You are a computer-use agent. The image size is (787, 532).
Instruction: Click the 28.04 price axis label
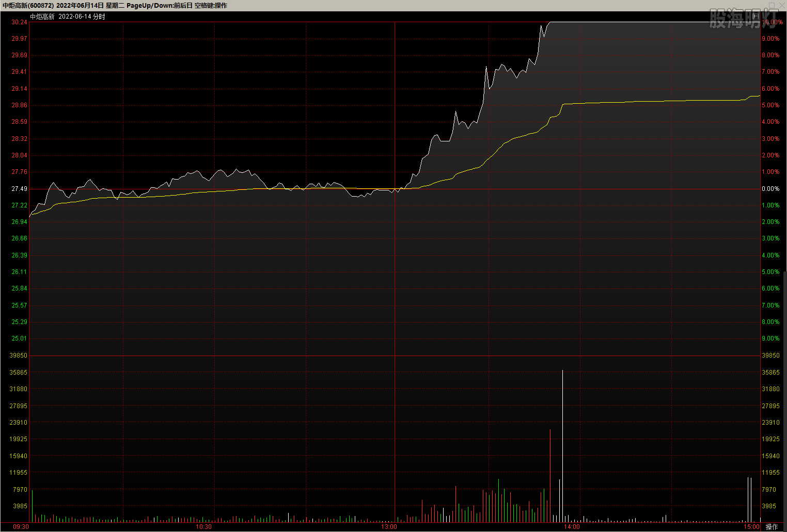[20, 155]
